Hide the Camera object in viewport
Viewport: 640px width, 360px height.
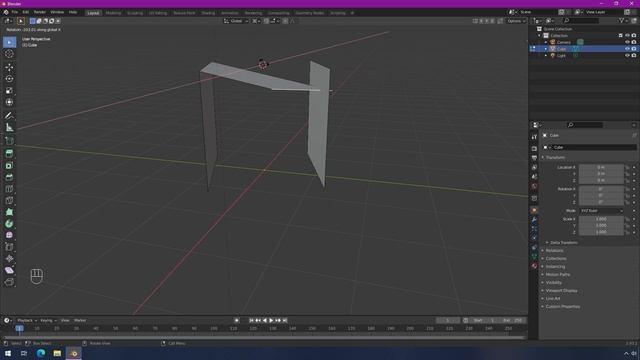[x=627, y=42]
